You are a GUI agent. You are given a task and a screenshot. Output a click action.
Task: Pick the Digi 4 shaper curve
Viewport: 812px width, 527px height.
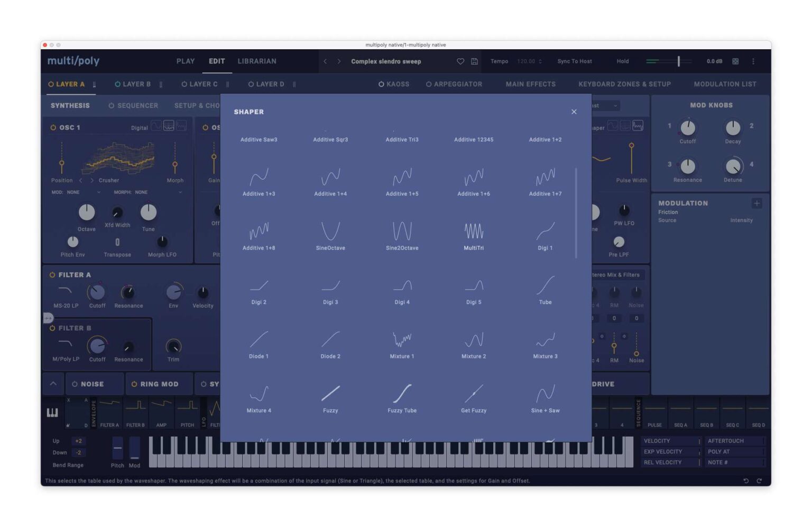click(x=402, y=290)
